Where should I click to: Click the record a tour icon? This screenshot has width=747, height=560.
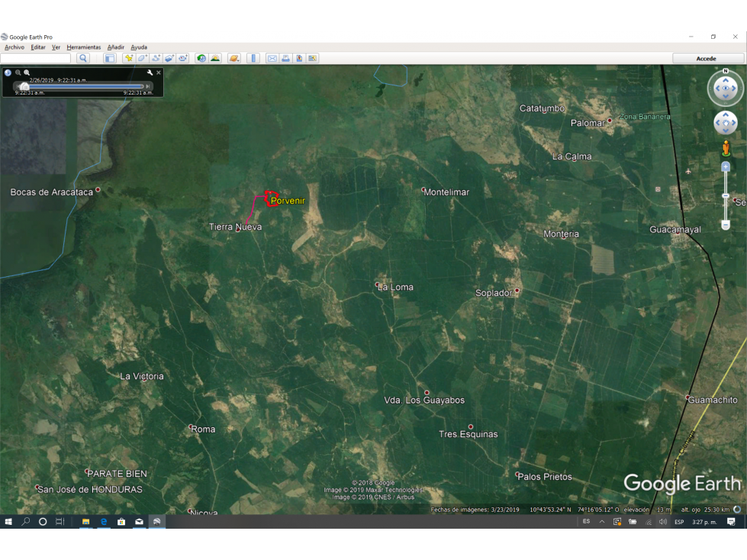[182, 58]
